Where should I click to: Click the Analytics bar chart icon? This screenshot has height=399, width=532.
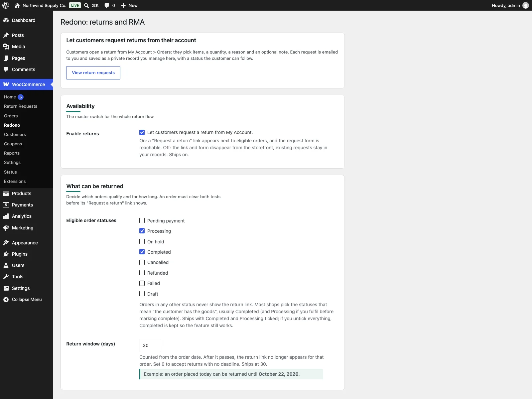click(6, 216)
